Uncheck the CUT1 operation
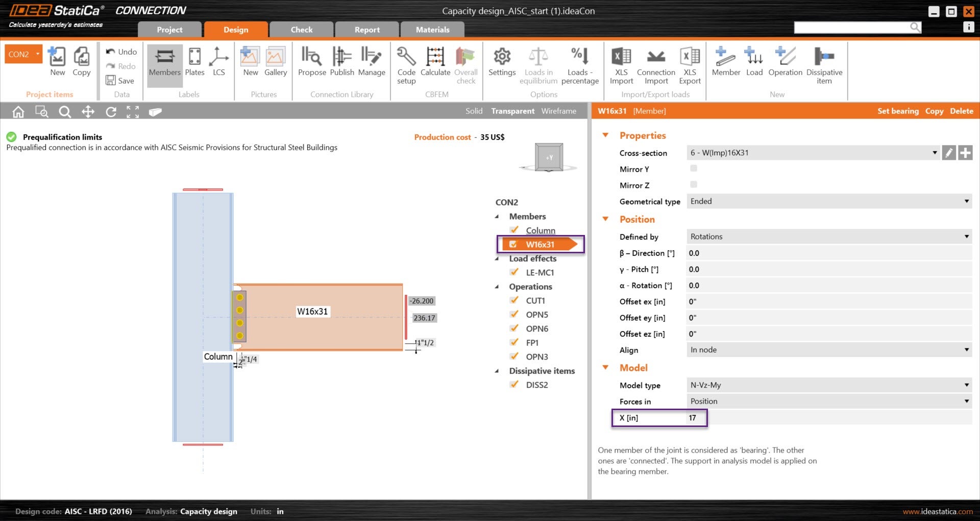 tap(513, 300)
